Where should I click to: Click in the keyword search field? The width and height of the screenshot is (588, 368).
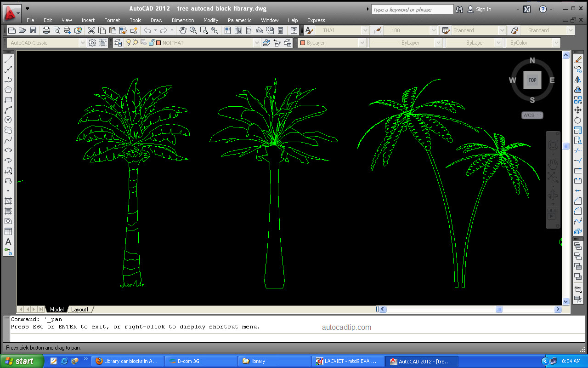pos(412,9)
